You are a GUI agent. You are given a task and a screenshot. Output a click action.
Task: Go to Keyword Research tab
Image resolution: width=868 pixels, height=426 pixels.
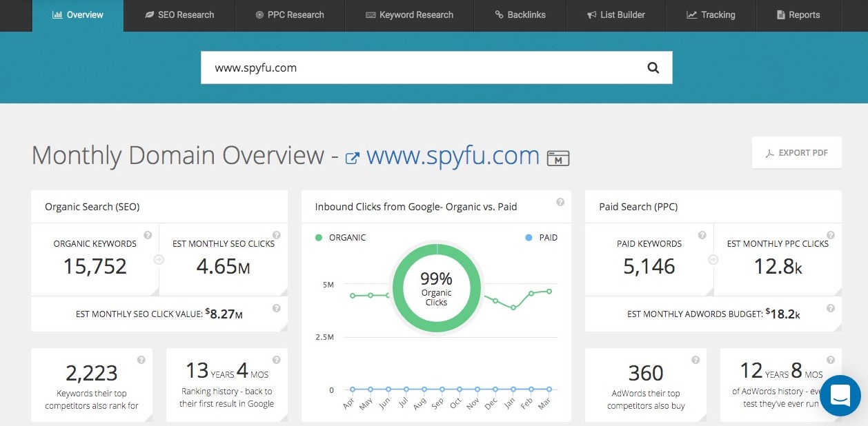click(x=410, y=15)
